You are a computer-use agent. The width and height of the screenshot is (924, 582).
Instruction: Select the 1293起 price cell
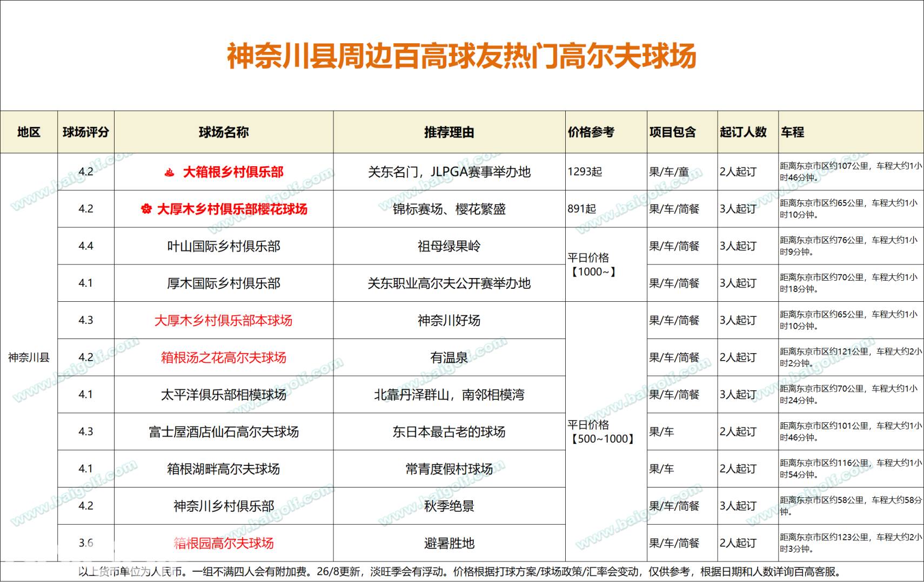[606, 172]
